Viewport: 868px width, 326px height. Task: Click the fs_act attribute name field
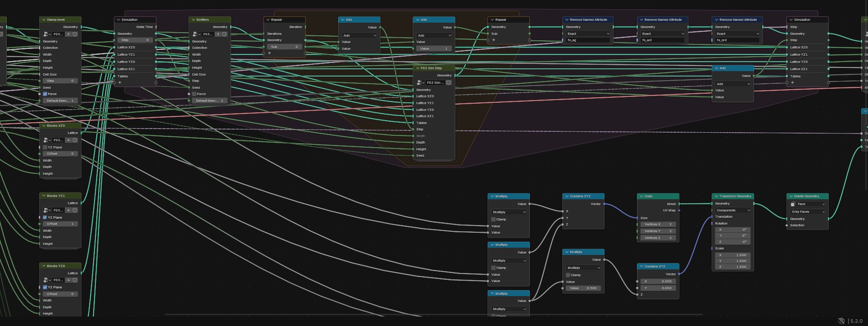(663, 40)
